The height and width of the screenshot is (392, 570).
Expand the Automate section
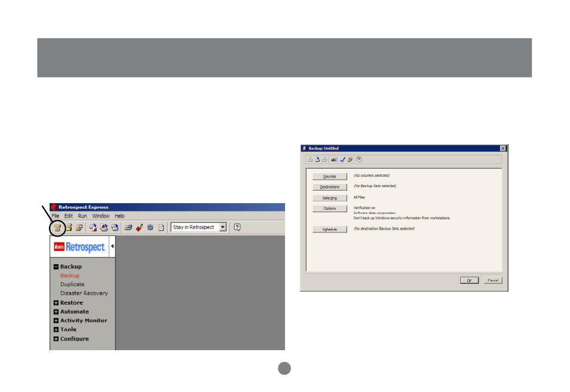[56, 312]
